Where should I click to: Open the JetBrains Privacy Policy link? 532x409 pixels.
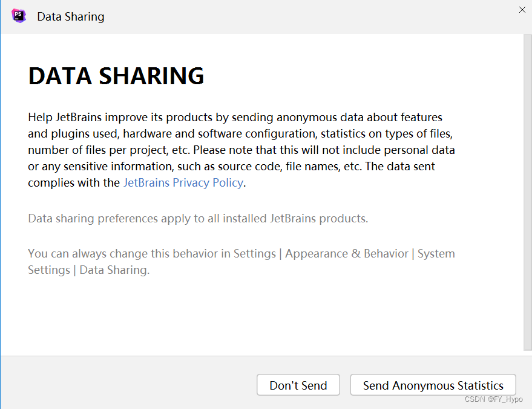click(x=183, y=183)
